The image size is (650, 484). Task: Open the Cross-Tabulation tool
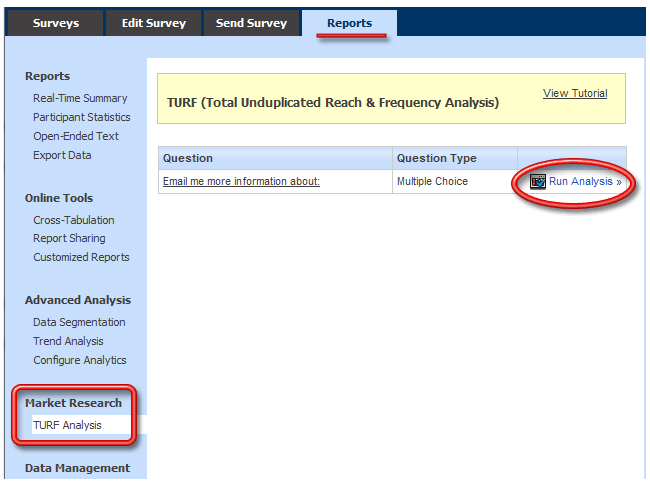pyautogui.click(x=74, y=220)
